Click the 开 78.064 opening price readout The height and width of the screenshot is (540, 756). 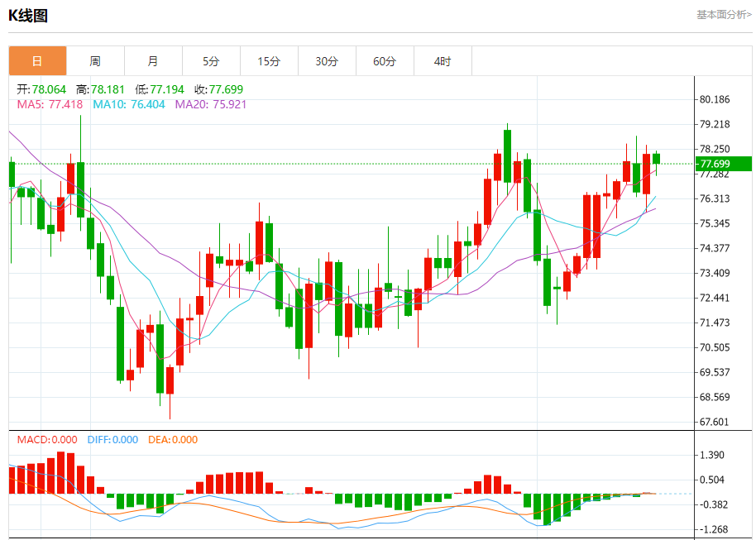click(x=42, y=89)
